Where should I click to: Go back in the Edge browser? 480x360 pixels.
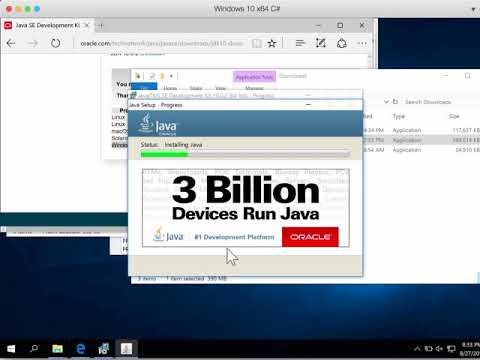(11, 43)
